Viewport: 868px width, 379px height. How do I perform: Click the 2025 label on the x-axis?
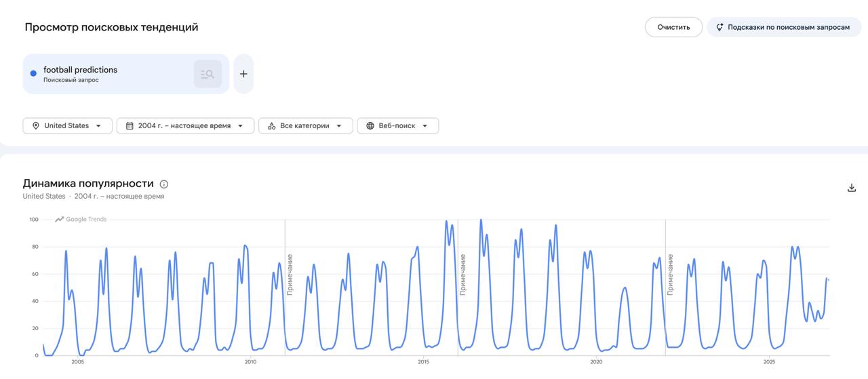click(769, 362)
